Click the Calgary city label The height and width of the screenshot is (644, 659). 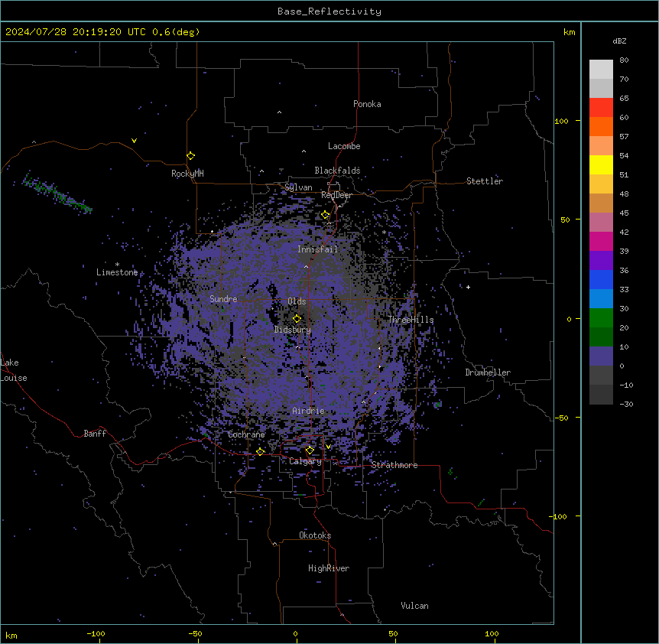click(x=305, y=461)
